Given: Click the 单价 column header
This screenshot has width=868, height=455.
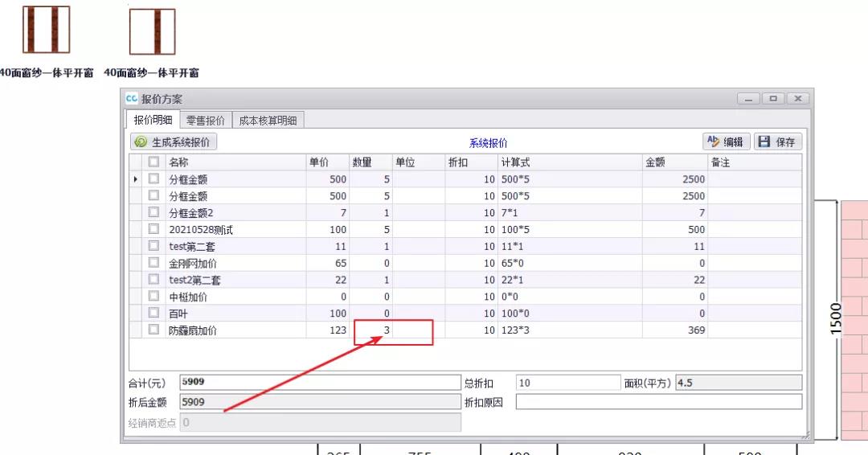Looking at the screenshot, I should point(327,162).
